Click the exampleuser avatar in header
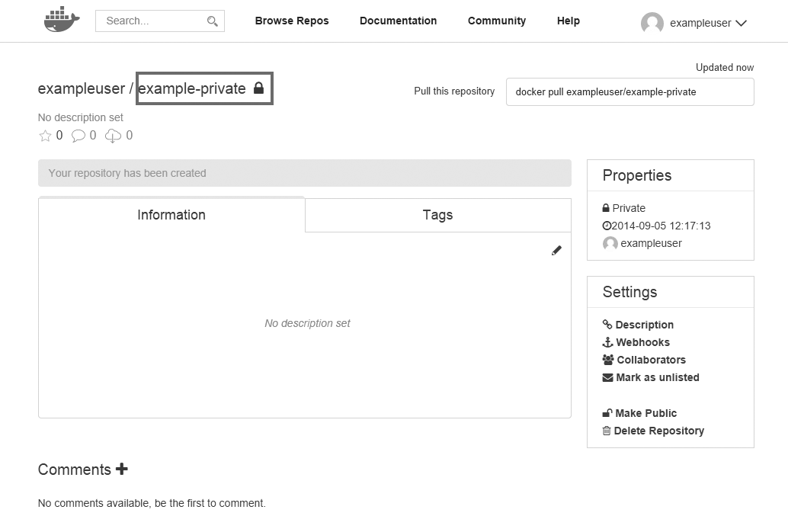 (652, 23)
